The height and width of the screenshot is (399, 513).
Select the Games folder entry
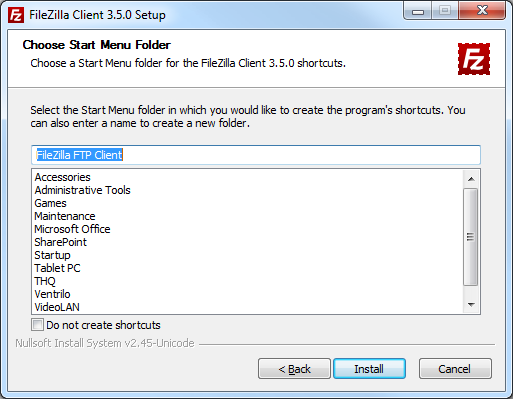coord(50,203)
